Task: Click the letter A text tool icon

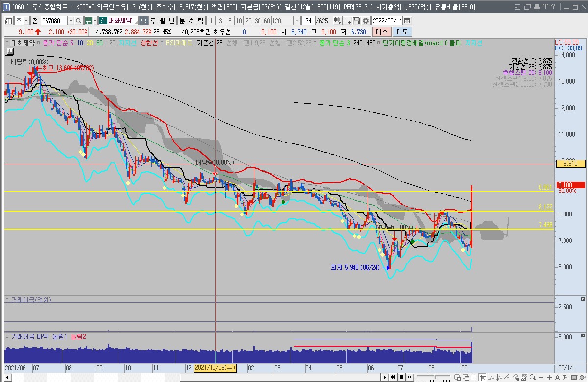Action: (x=558, y=378)
